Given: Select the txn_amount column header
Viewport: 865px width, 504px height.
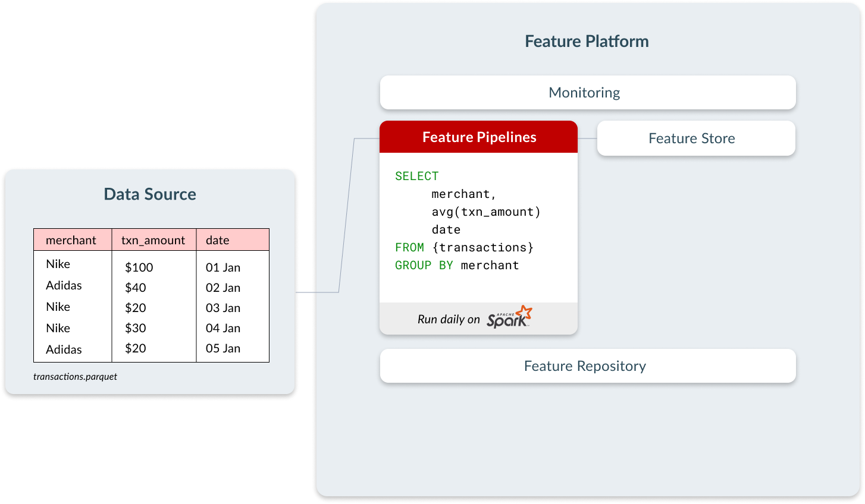Looking at the screenshot, I should [x=153, y=240].
